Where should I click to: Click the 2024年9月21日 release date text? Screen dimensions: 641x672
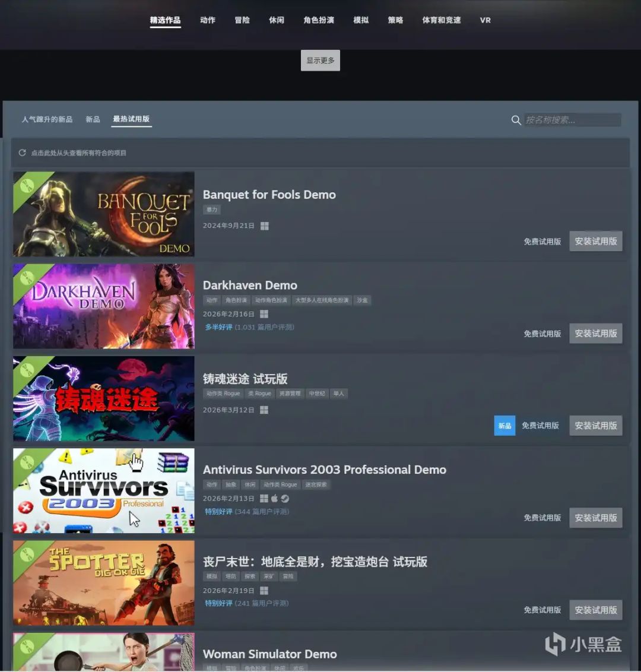click(229, 226)
